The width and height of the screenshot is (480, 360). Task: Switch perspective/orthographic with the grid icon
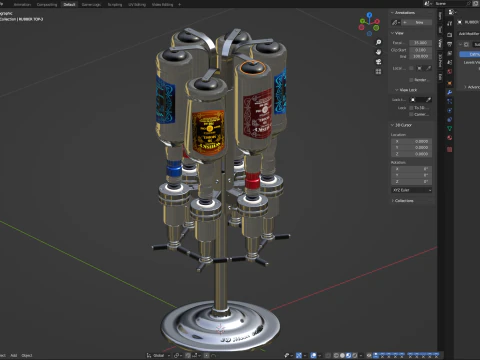(378, 72)
